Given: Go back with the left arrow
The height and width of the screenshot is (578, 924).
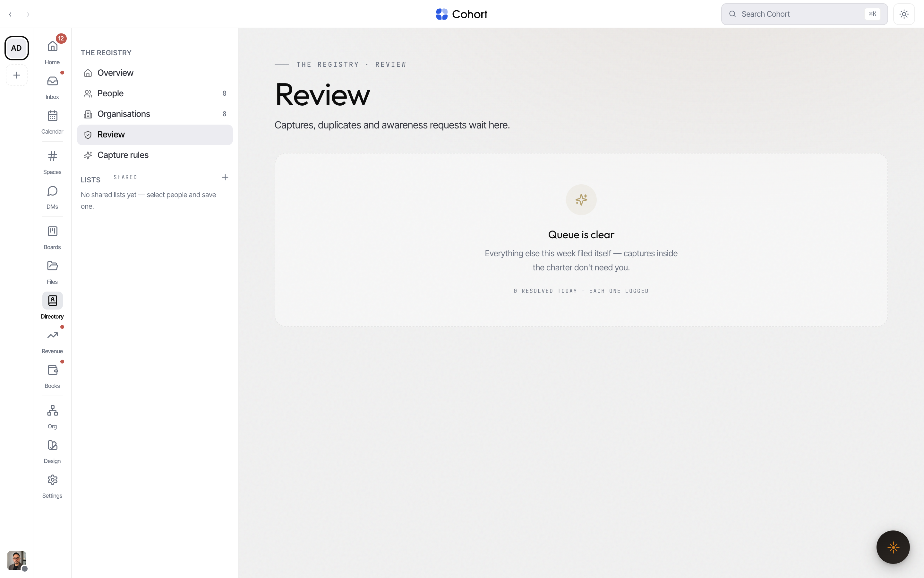Looking at the screenshot, I should (x=10, y=14).
